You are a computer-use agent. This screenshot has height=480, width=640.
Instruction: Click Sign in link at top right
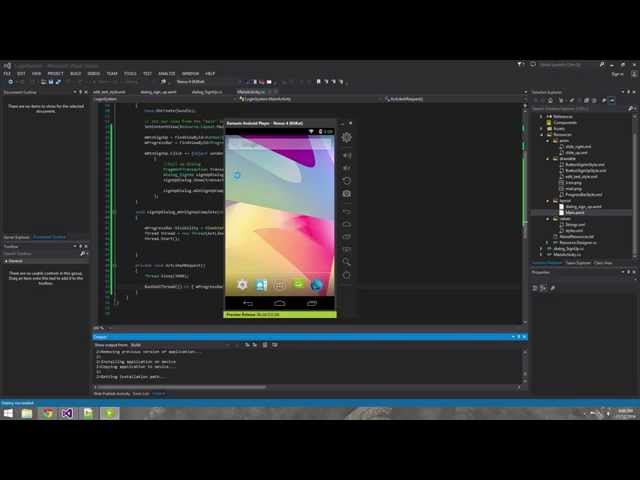point(617,74)
